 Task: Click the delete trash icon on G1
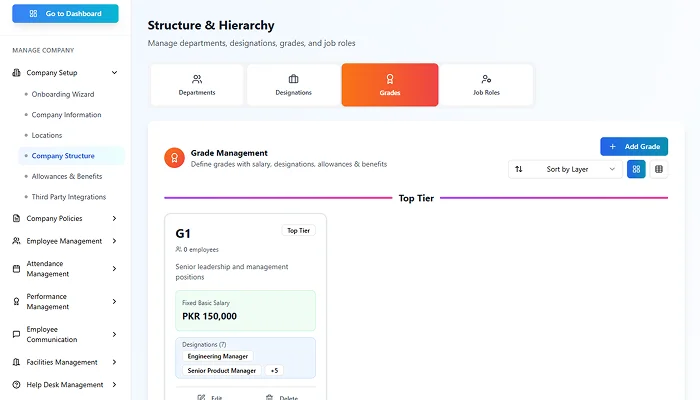(269, 397)
